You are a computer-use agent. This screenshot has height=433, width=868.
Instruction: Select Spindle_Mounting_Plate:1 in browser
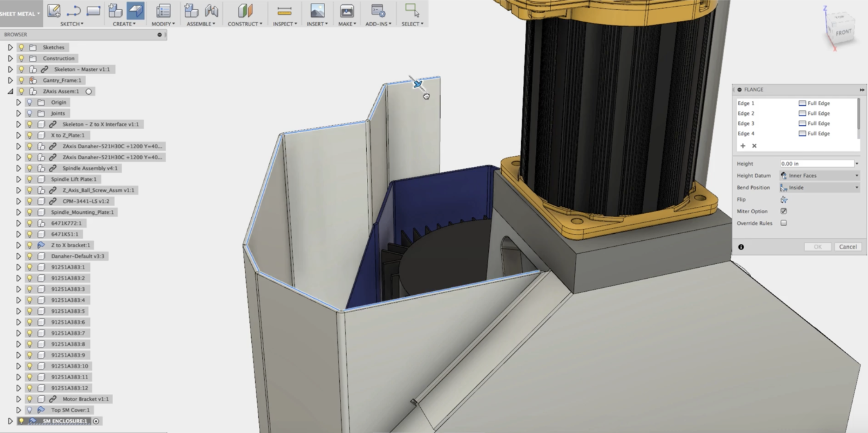82,212
